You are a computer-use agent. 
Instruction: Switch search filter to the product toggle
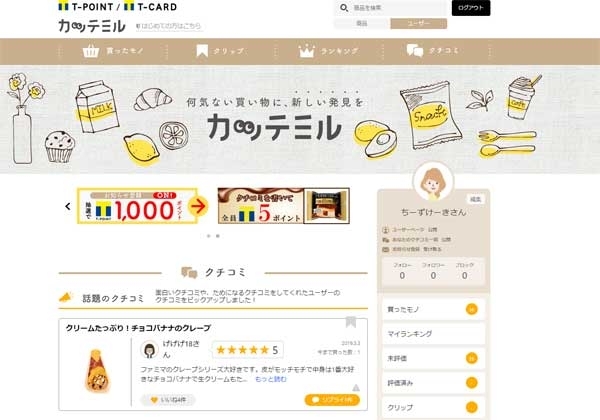click(361, 24)
